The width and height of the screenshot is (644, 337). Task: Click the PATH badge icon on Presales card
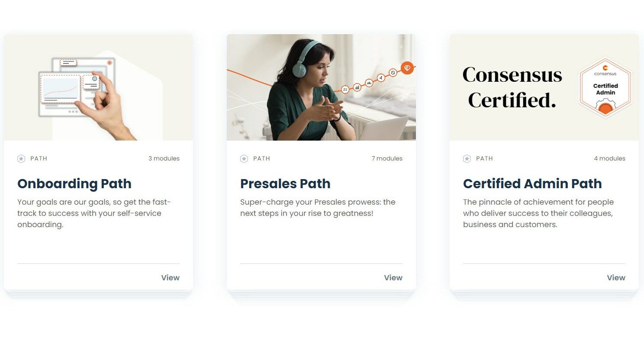244,159
